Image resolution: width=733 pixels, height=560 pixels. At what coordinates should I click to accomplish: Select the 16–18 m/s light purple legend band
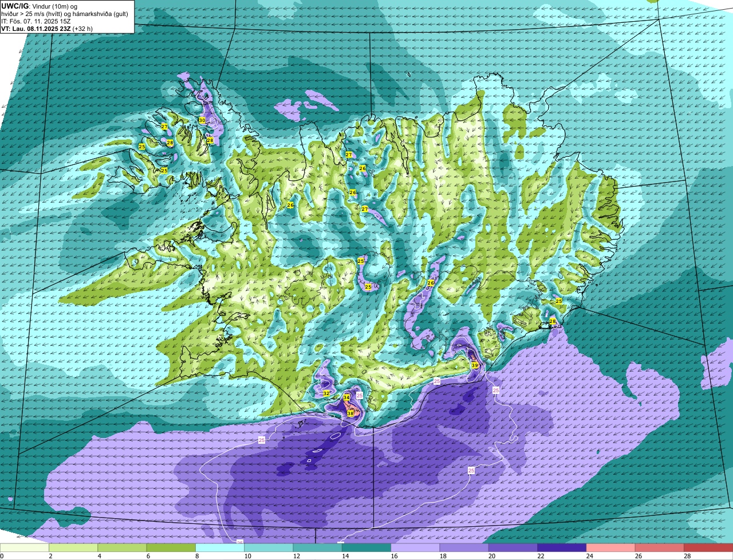point(415,547)
